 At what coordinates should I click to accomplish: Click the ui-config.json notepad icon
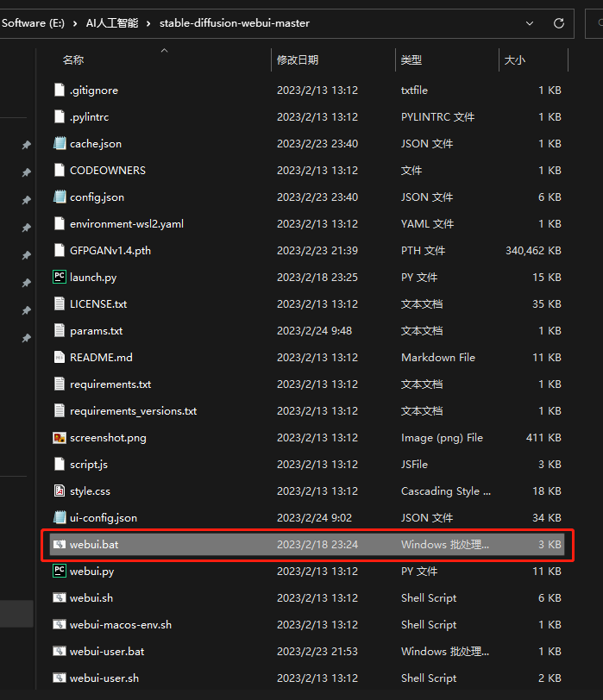60,518
